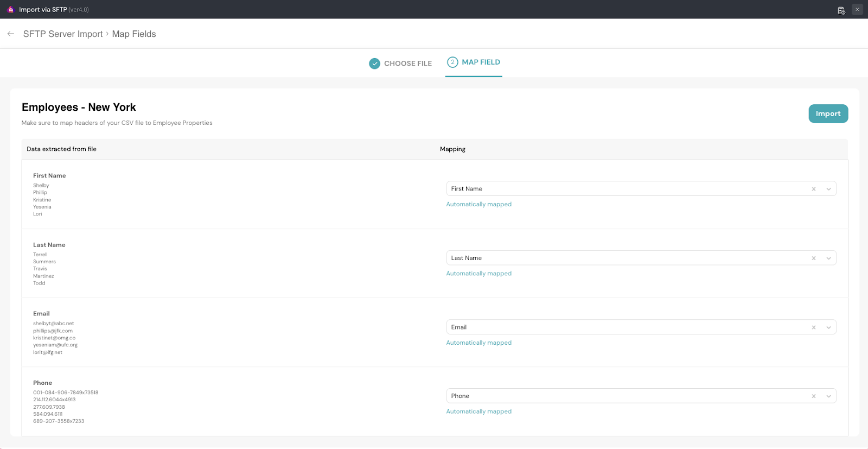This screenshot has width=868, height=449.
Task: Click Automatically mapped under First Name
Action: coord(478,204)
